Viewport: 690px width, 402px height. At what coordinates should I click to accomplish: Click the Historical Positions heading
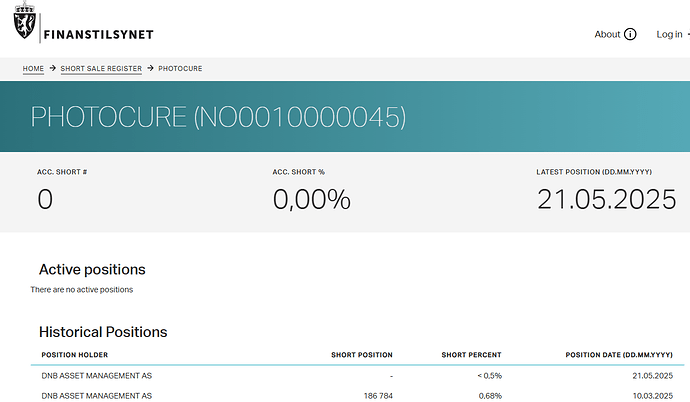click(x=103, y=332)
